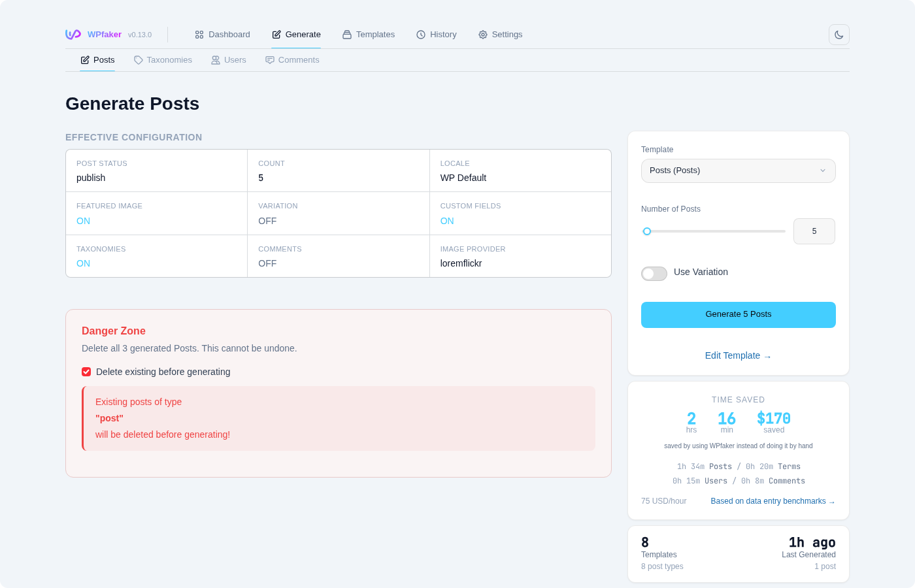Click the Comments speech bubble icon
This screenshot has width=915, height=588.
(x=269, y=59)
